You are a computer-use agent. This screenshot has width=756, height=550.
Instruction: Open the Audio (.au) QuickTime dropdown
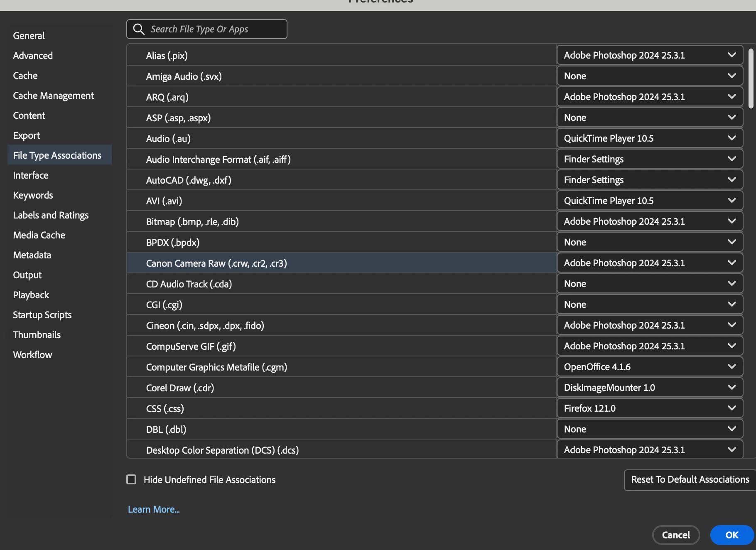(650, 138)
